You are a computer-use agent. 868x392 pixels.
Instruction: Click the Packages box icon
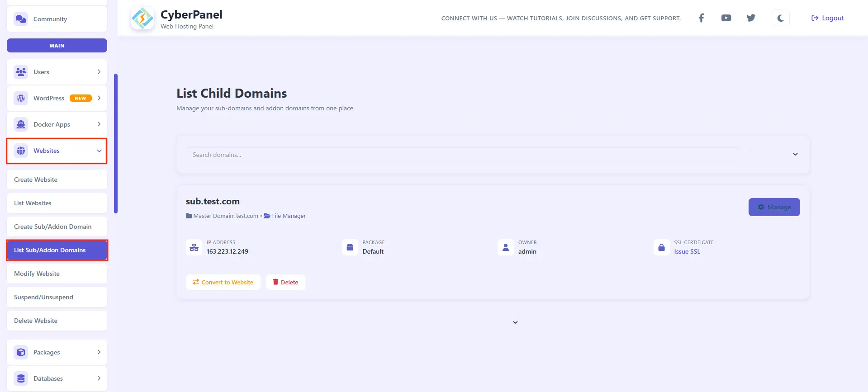tap(21, 352)
